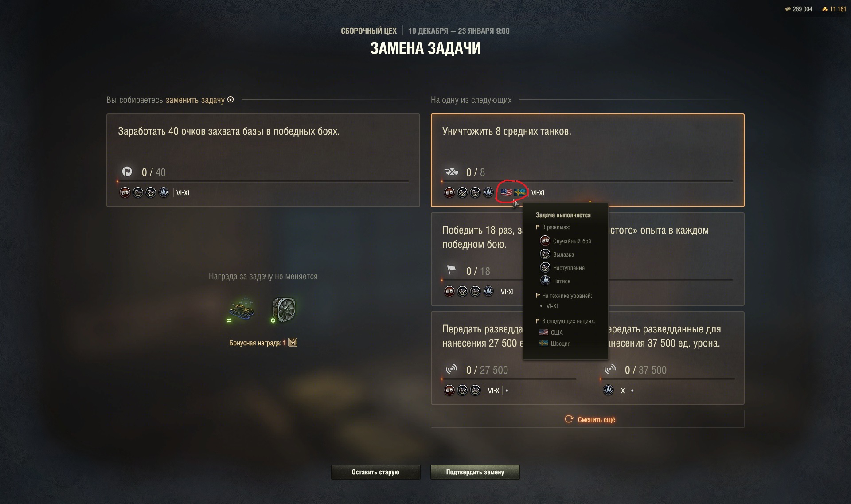
Task: Click the ventilation equipment reward icon
Action: [x=284, y=309]
